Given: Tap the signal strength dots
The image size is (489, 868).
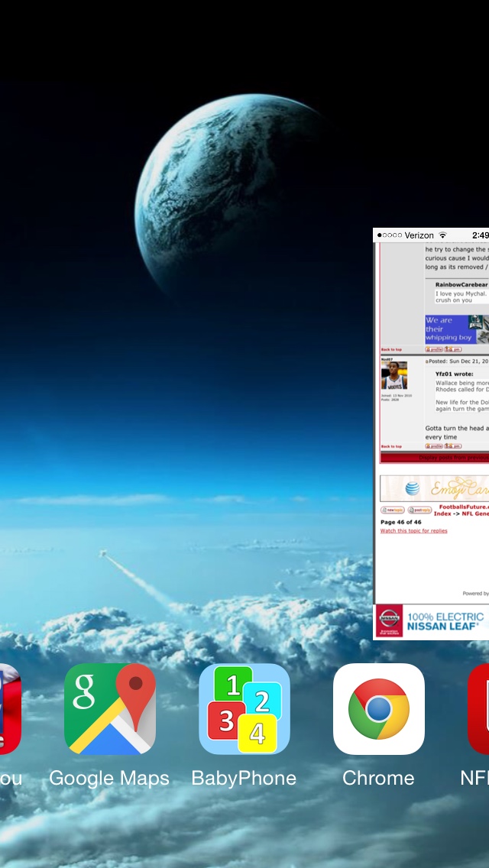Looking at the screenshot, I should tap(390, 235).
